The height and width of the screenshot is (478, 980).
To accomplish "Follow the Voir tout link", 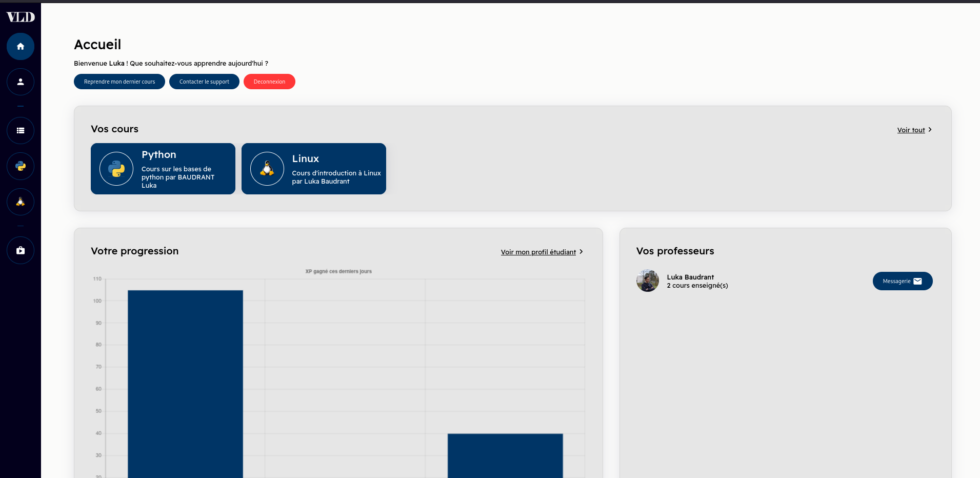I will 911,130.
